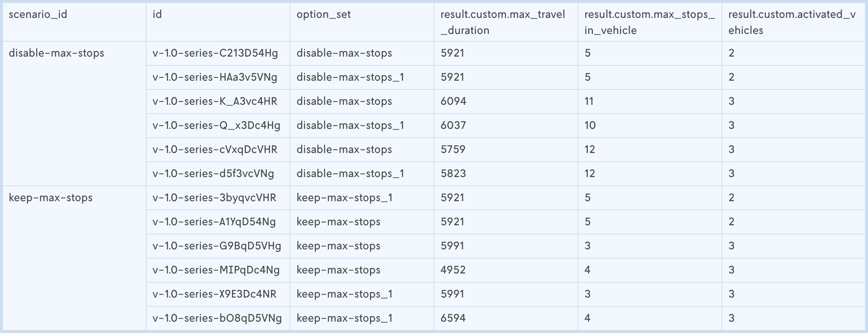Select id v-1.0-series-A1YqD54Ng
This screenshot has width=868, height=333.
click(x=214, y=222)
